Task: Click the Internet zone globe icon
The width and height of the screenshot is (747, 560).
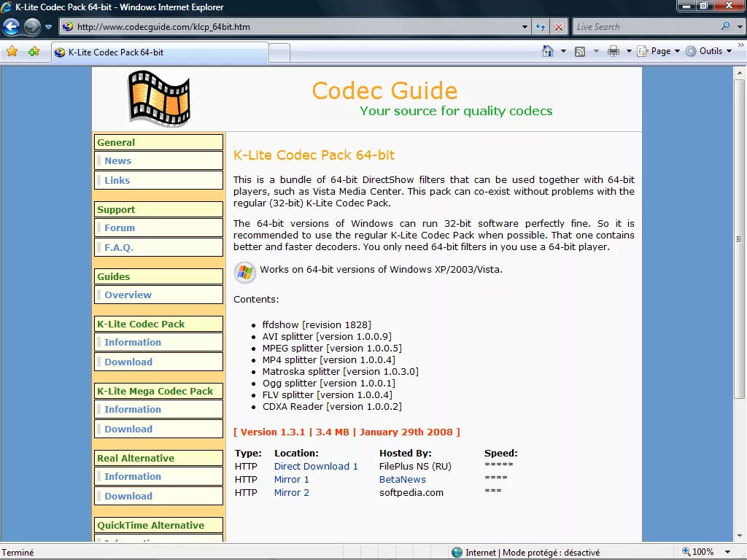Action: (x=457, y=553)
